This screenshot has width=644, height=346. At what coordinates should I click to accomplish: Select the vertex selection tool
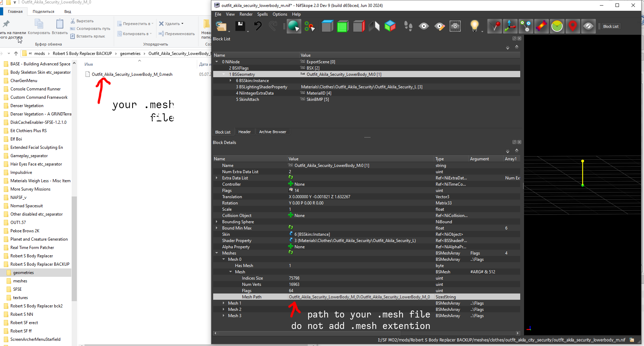(309, 26)
